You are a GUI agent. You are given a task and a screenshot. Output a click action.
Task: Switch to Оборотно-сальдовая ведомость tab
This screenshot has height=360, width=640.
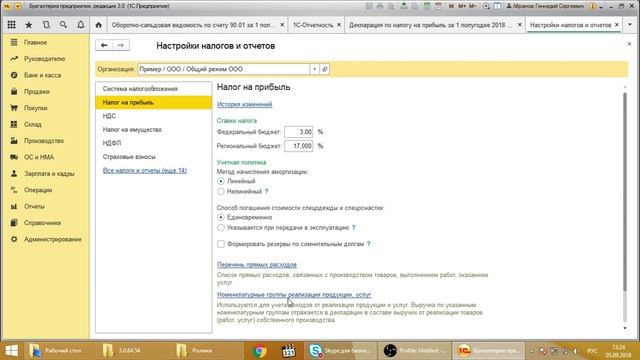point(193,25)
